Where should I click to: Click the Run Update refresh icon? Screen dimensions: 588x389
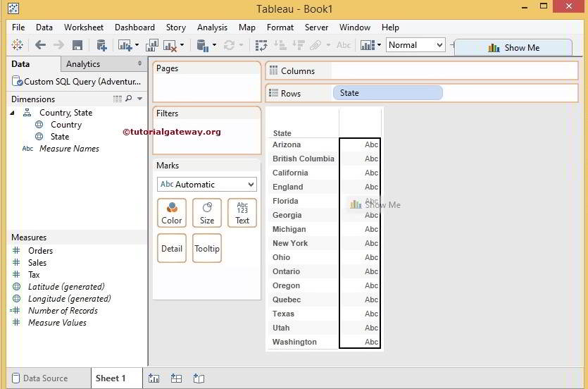click(229, 45)
